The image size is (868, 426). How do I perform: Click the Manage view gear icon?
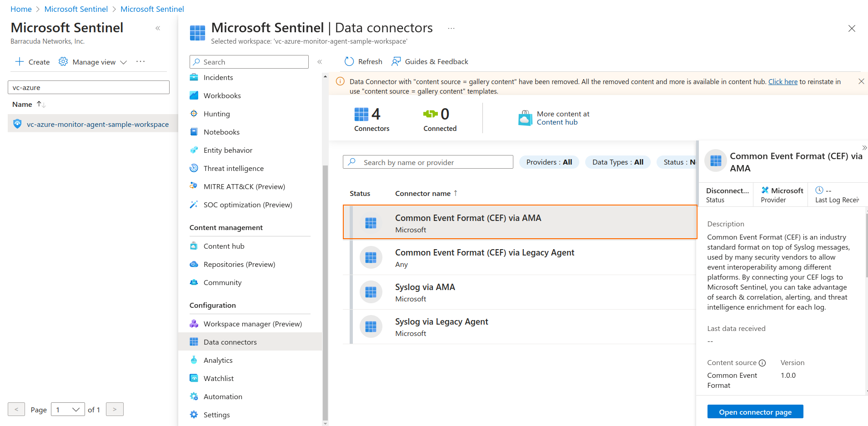click(63, 61)
